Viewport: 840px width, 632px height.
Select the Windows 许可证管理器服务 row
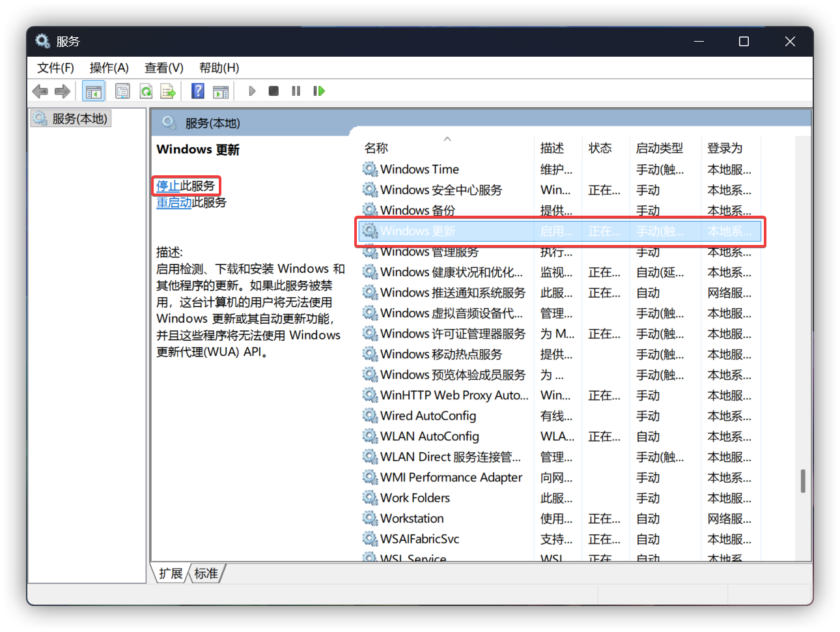(560, 334)
